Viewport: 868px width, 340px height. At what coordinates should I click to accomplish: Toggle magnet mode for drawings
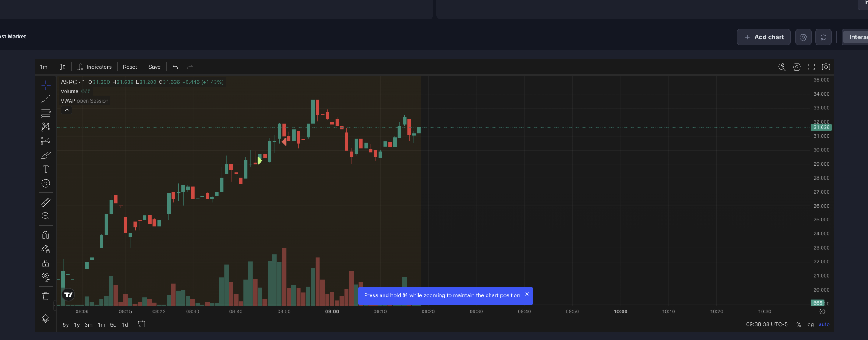click(45, 235)
